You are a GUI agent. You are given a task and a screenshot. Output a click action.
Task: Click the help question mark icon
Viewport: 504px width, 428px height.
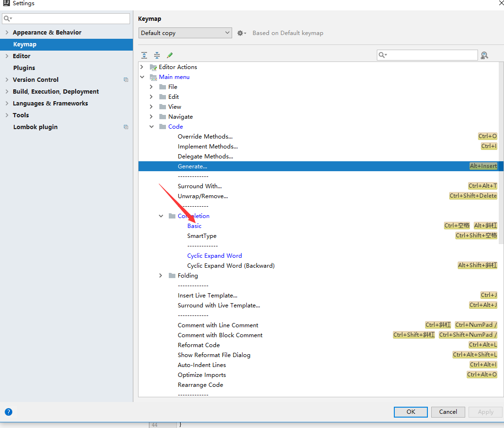point(9,412)
